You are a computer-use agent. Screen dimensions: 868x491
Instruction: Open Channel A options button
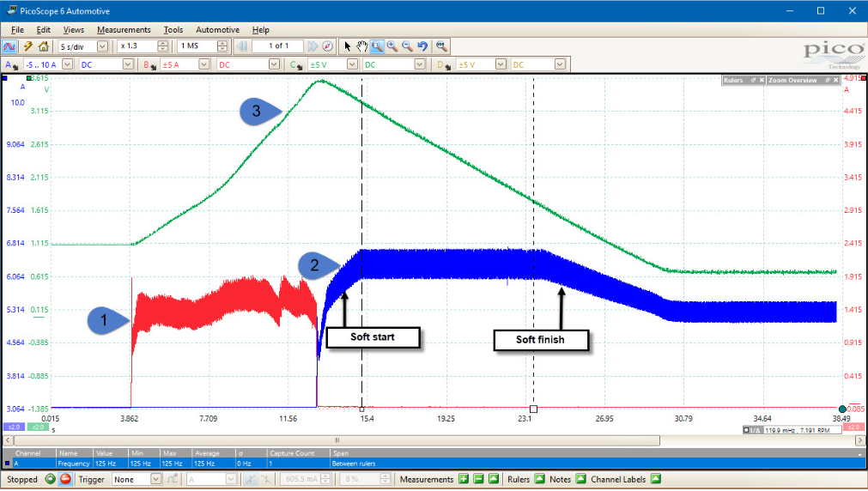click(x=11, y=64)
